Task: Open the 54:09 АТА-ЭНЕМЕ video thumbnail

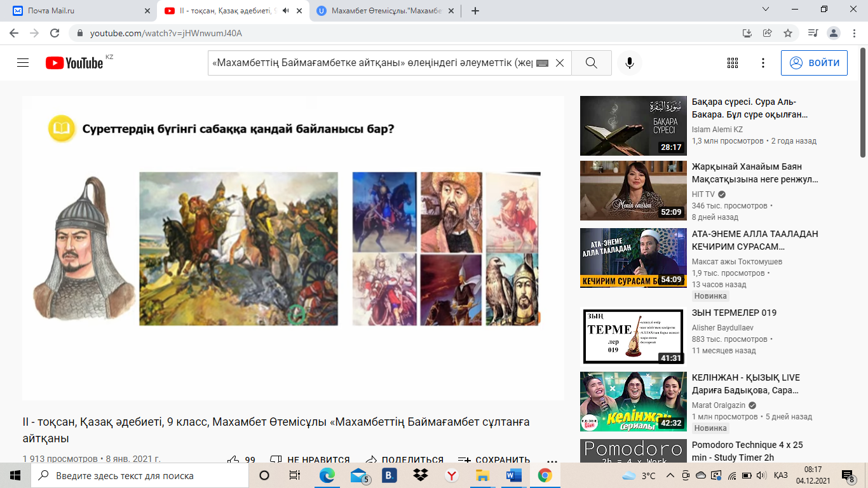Action: tap(634, 258)
